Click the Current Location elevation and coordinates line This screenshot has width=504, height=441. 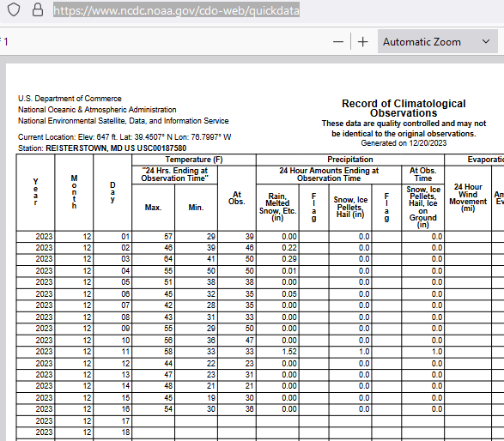(124, 137)
